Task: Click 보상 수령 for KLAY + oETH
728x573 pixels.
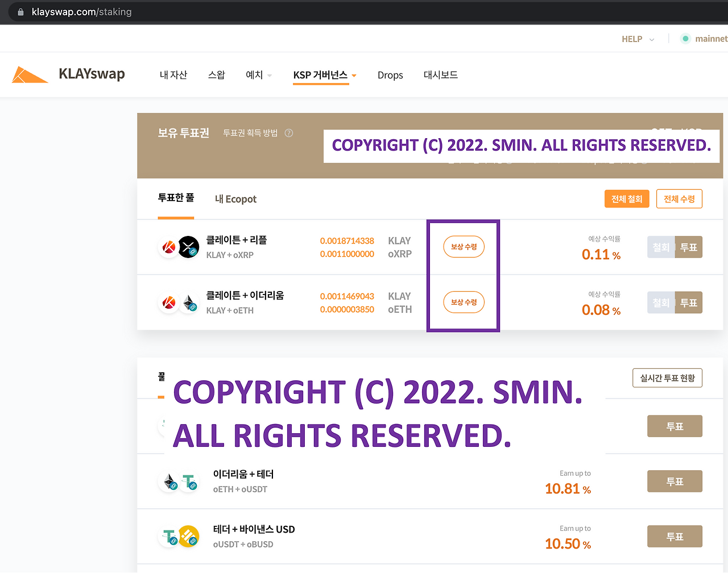Action: pos(464,302)
